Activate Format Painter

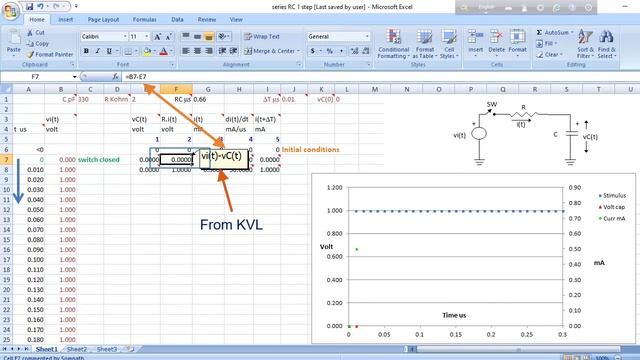(x=50, y=54)
